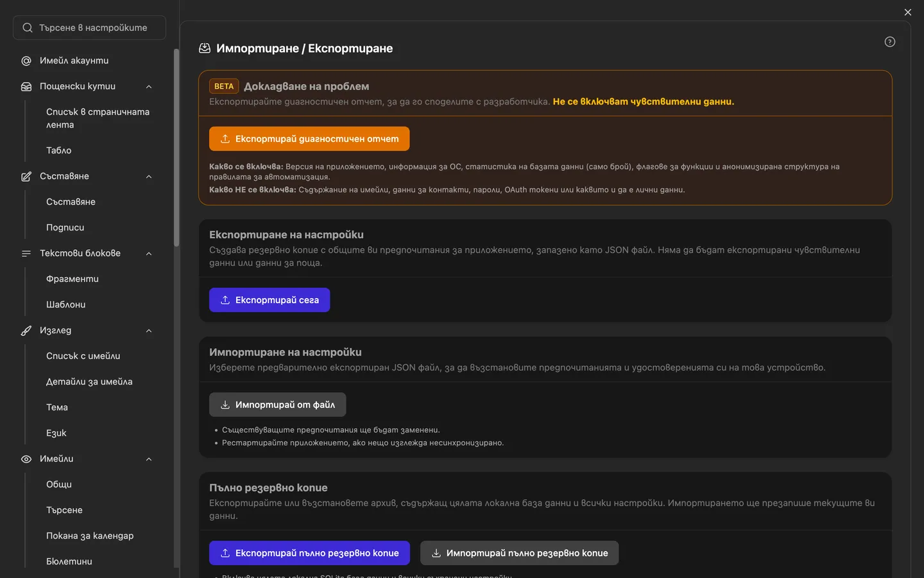Screen dimensions: 924x578
Task: Click Импортирай пълно резервно копие button
Action: click(519, 553)
